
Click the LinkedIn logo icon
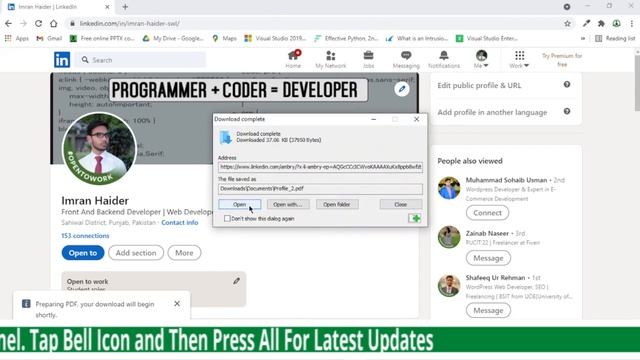[62, 60]
